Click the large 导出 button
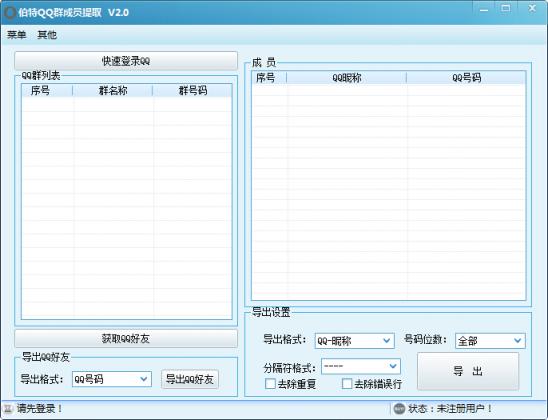 [x=468, y=371]
